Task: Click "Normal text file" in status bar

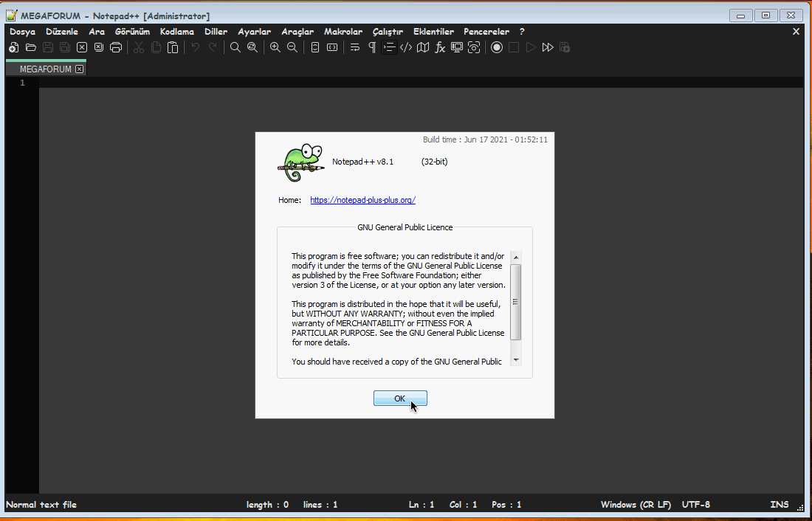Action: coord(41,505)
